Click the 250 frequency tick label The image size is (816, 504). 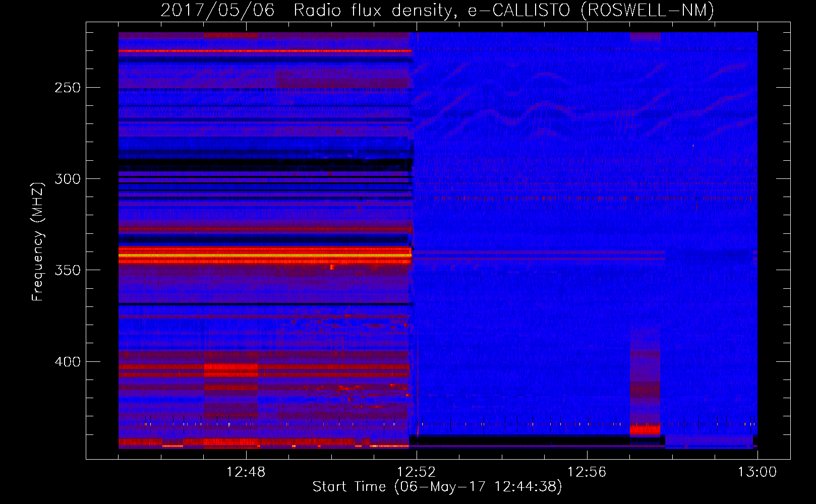pos(68,88)
